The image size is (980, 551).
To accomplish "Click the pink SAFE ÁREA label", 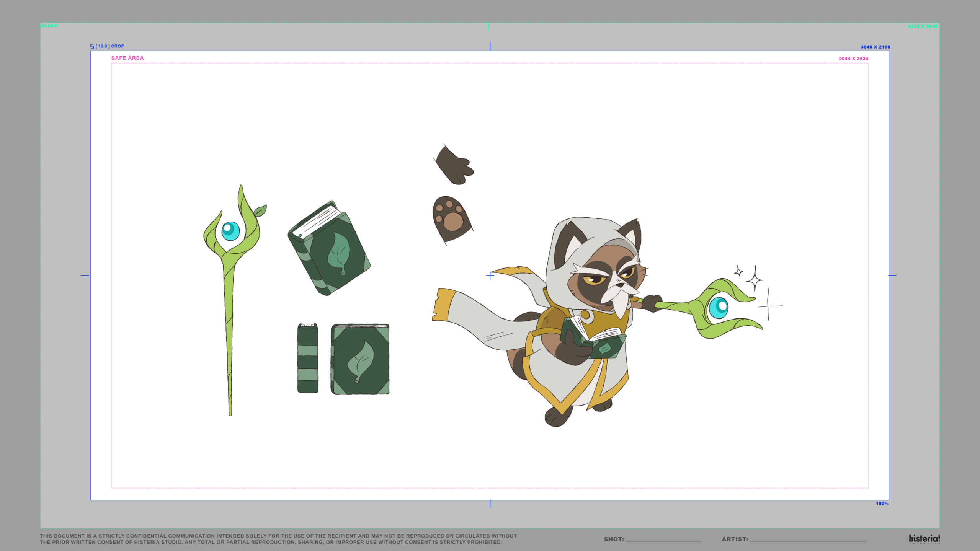I will coord(127,58).
